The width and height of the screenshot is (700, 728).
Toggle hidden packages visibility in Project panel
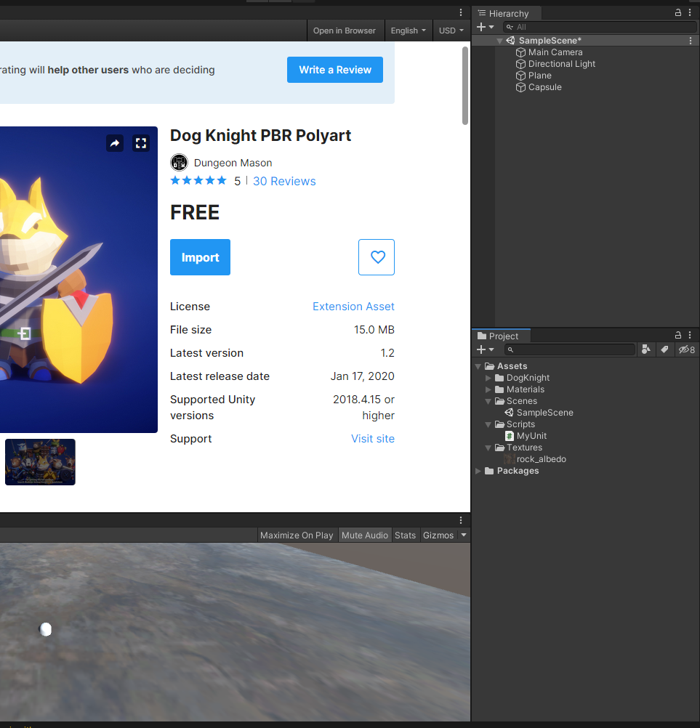tap(686, 349)
